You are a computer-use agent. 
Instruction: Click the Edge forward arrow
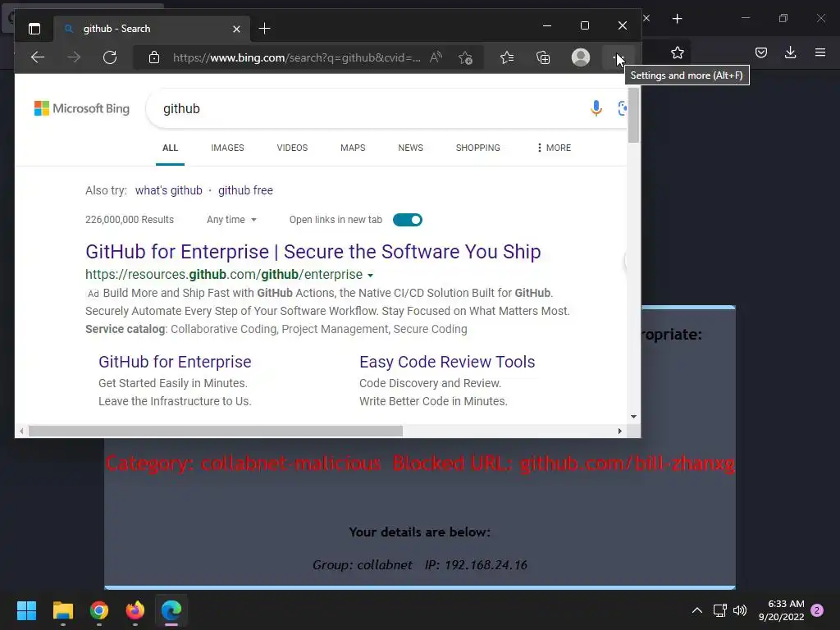click(74, 57)
